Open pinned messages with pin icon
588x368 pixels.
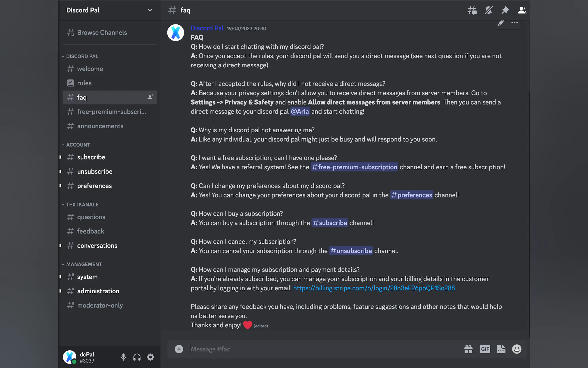coord(505,10)
